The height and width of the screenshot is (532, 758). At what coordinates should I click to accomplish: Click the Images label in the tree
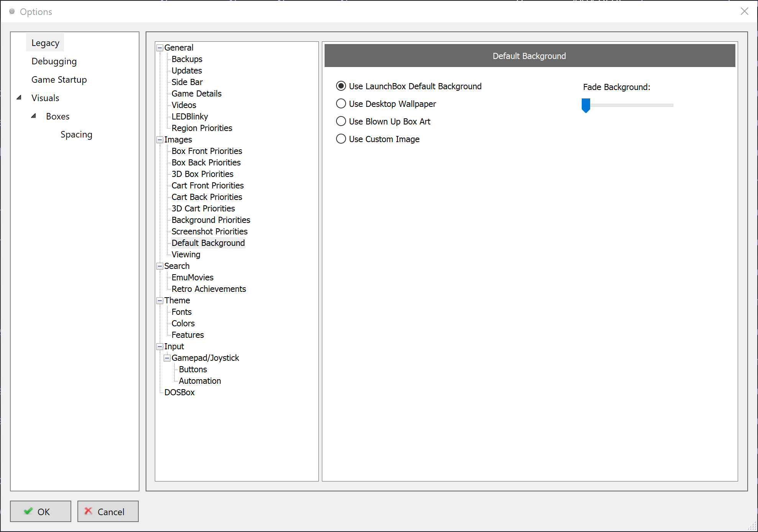(178, 140)
